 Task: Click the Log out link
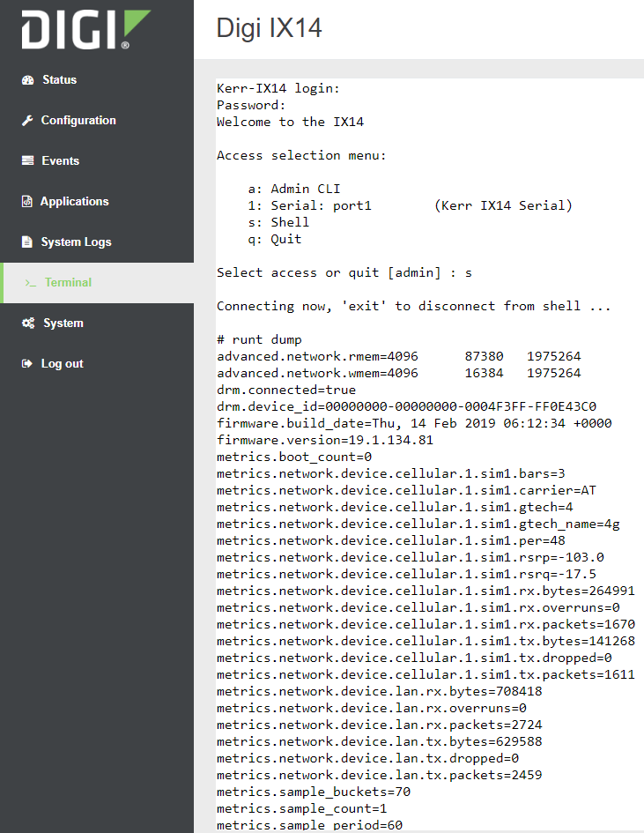click(x=63, y=363)
